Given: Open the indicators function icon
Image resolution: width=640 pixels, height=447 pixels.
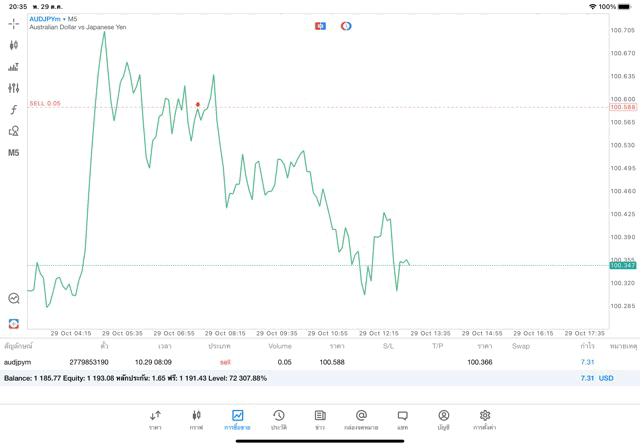Looking at the screenshot, I should coord(14,110).
